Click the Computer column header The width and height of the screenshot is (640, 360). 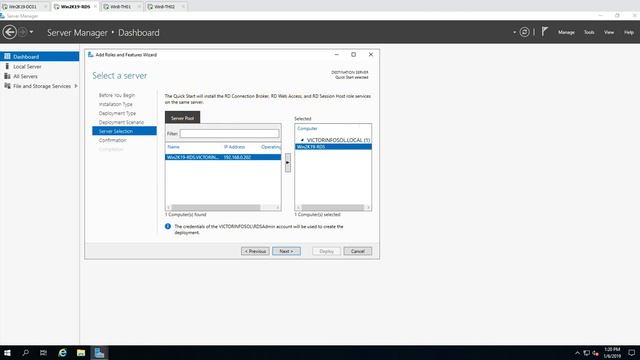307,128
